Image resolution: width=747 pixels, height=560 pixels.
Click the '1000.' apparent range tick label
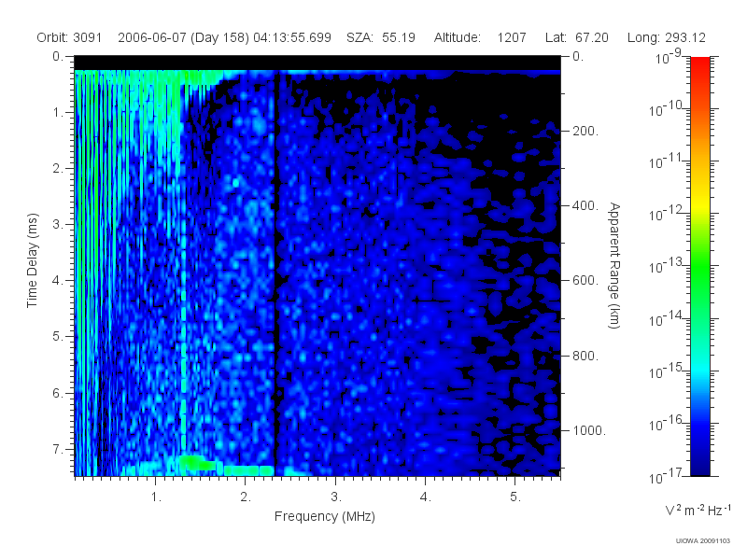(x=589, y=430)
